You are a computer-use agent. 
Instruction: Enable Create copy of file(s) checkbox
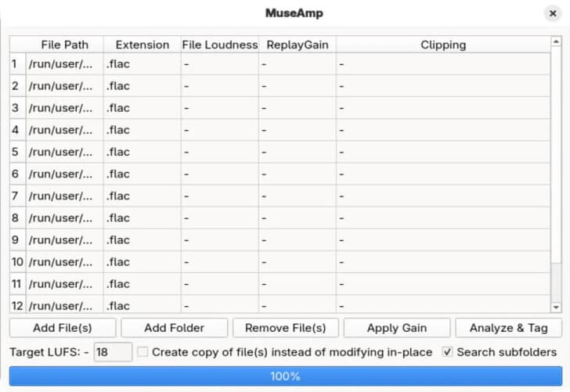(142, 351)
